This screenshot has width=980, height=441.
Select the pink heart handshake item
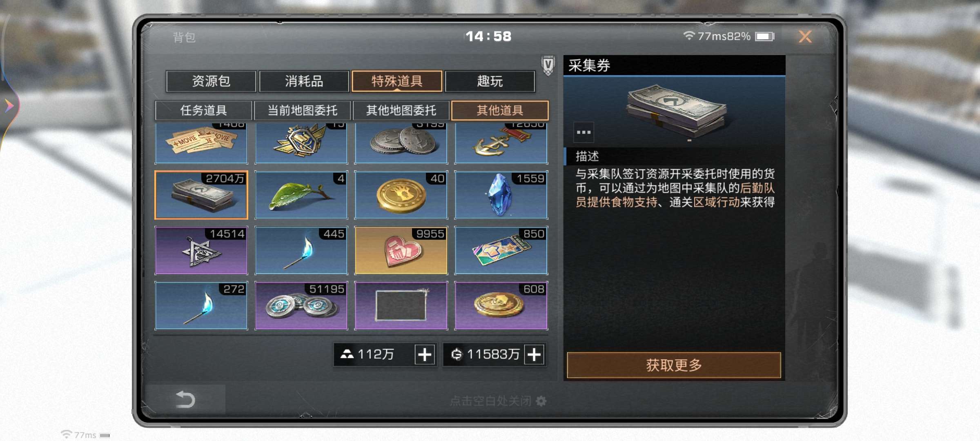[401, 250]
